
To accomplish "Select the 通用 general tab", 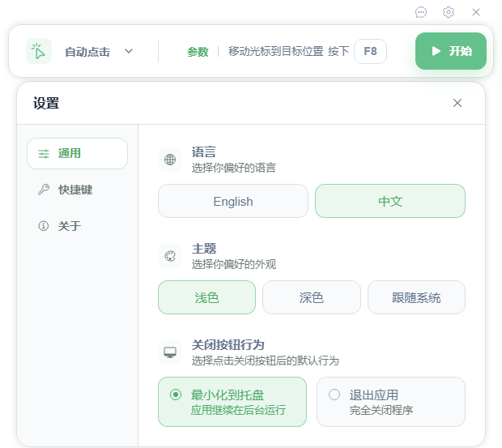I will [x=77, y=153].
